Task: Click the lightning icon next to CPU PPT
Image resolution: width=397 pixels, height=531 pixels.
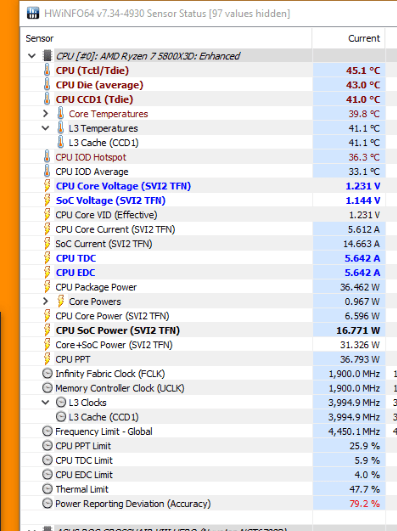Action: [x=47, y=359]
